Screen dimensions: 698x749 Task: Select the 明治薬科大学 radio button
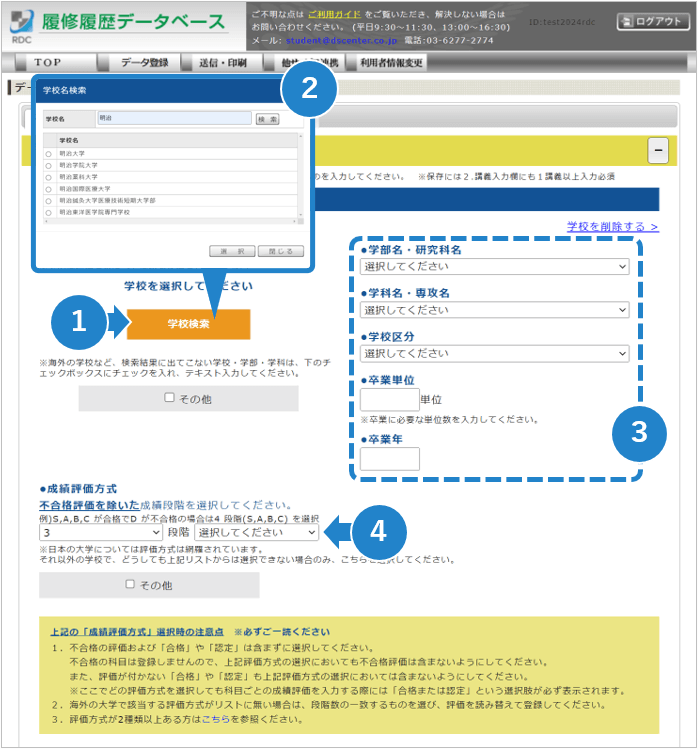(x=48, y=178)
